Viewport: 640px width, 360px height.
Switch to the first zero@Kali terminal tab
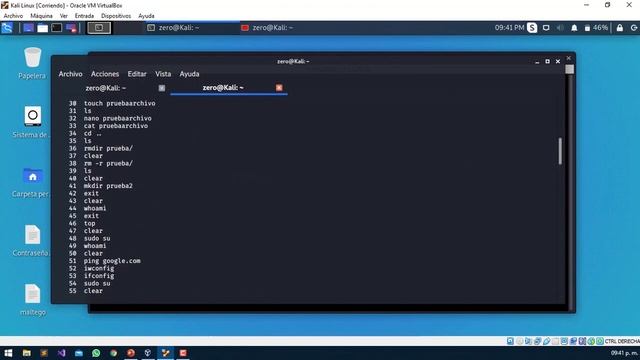click(x=105, y=88)
